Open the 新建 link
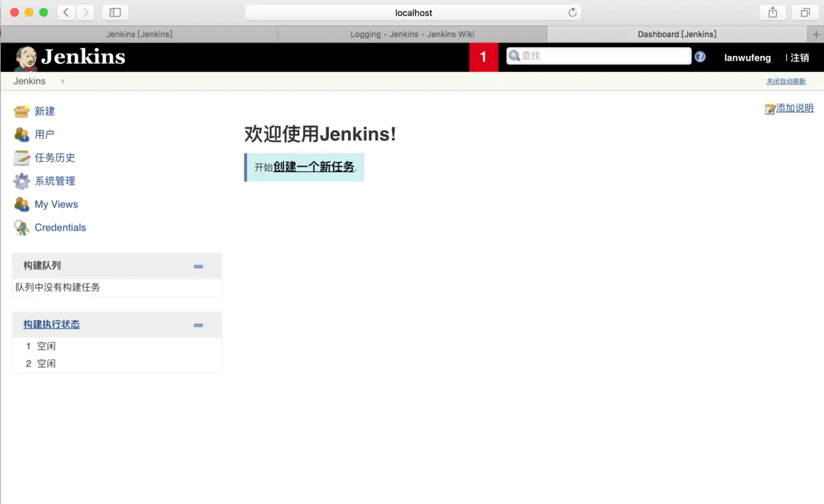The image size is (824, 504). pos(45,111)
